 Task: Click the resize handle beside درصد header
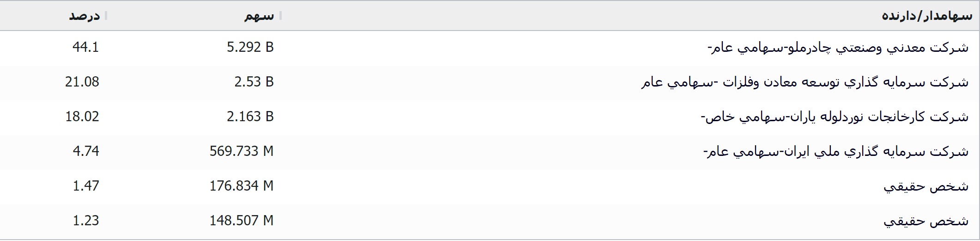[106, 16]
